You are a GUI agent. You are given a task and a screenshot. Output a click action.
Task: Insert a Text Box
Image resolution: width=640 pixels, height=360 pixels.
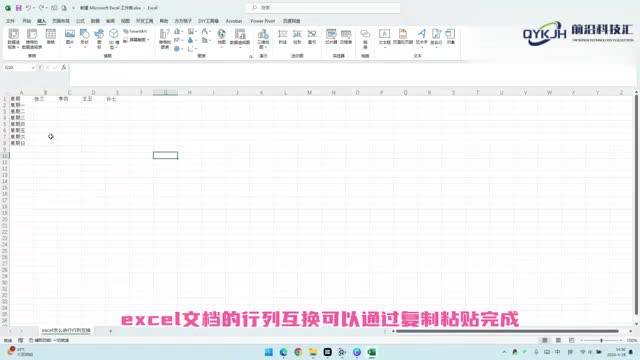(x=384, y=38)
